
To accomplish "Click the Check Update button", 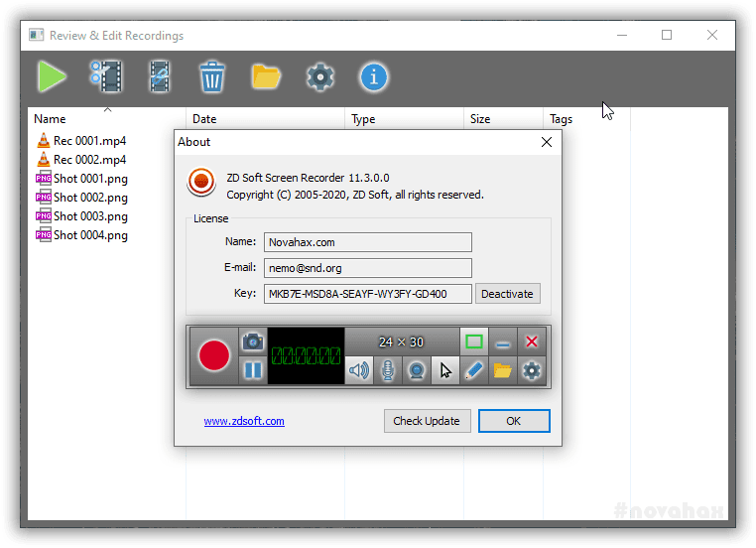I will click(427, 421).
